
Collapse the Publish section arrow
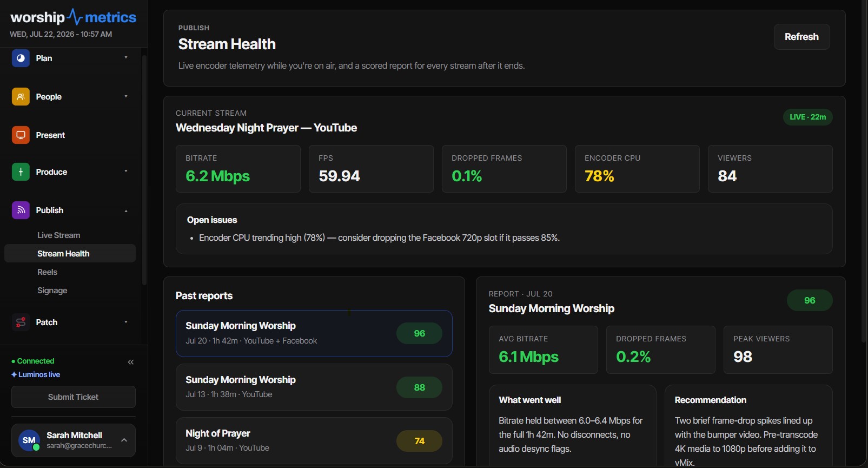coord(126,210)
